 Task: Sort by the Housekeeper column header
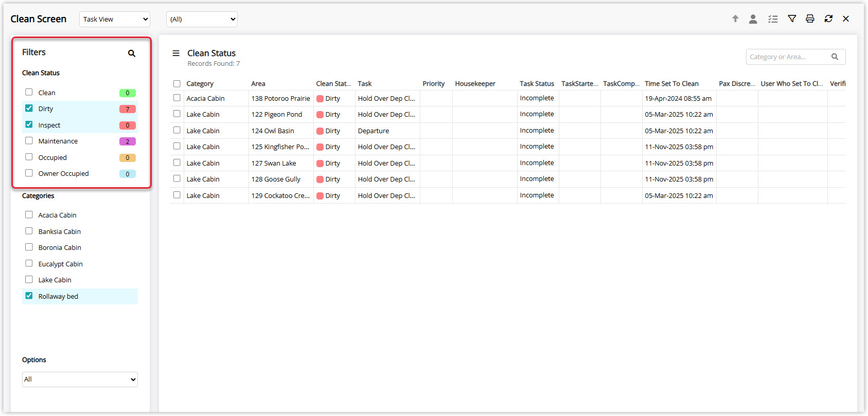[x=475, y=83]
